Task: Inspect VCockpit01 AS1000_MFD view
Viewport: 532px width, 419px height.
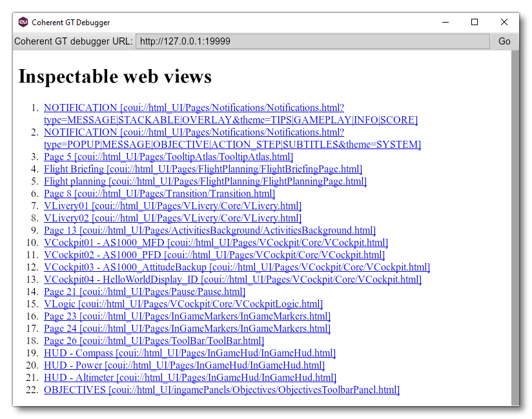Action: click(216, 242)
